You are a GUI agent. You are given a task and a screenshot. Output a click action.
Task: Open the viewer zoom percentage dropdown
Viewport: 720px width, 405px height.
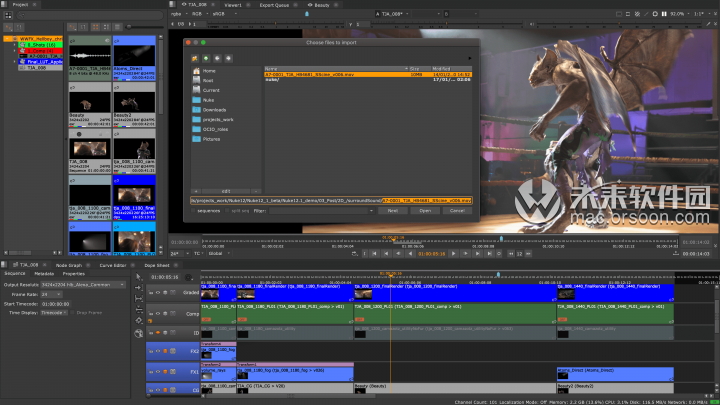click(679, 14)
